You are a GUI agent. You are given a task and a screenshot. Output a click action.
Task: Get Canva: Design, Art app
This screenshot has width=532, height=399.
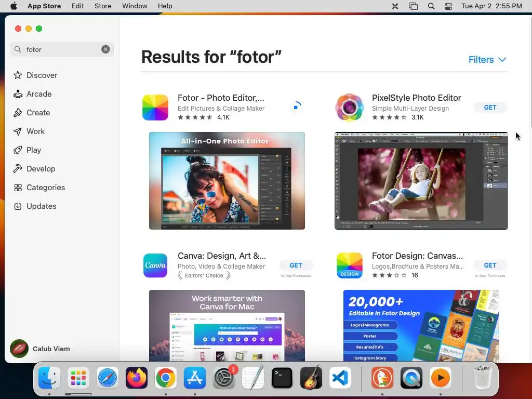click(296, 265)
